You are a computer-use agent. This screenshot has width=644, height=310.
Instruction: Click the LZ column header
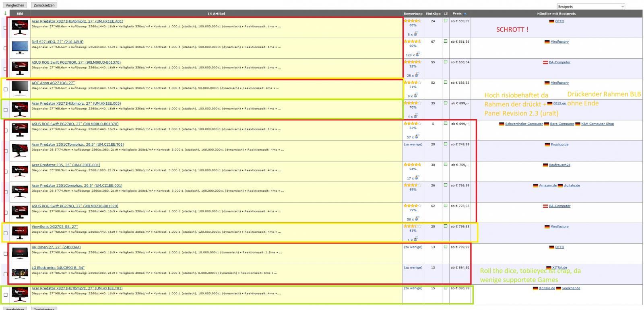(x=446, y=13)
